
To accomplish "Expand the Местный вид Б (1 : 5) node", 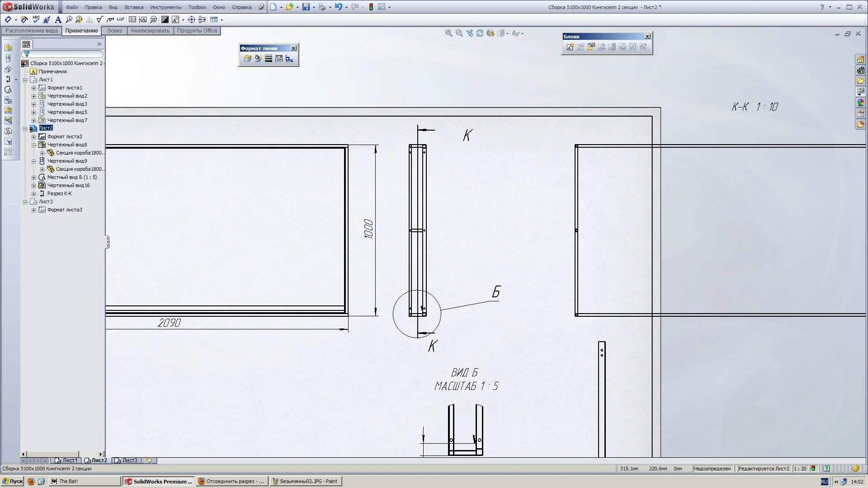I will [33, 177].
